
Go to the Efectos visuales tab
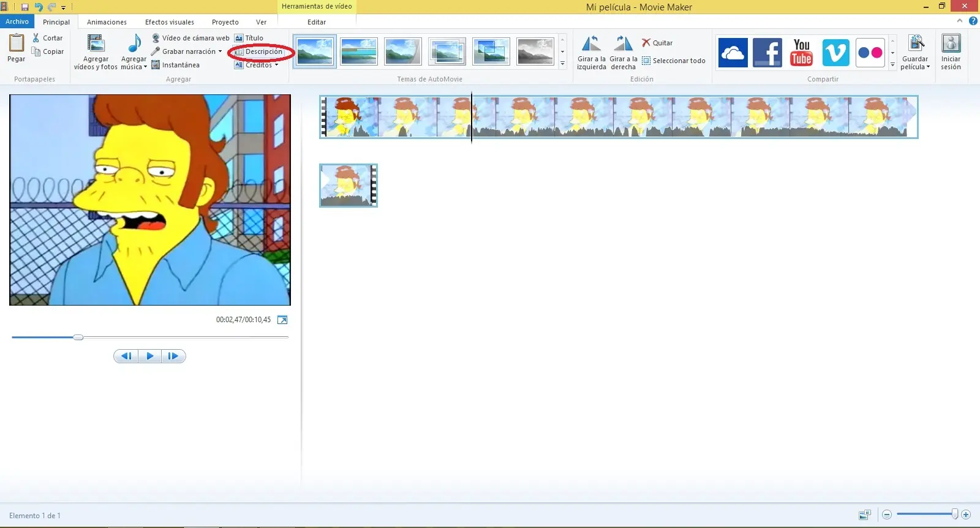click(x=170, y=22)
